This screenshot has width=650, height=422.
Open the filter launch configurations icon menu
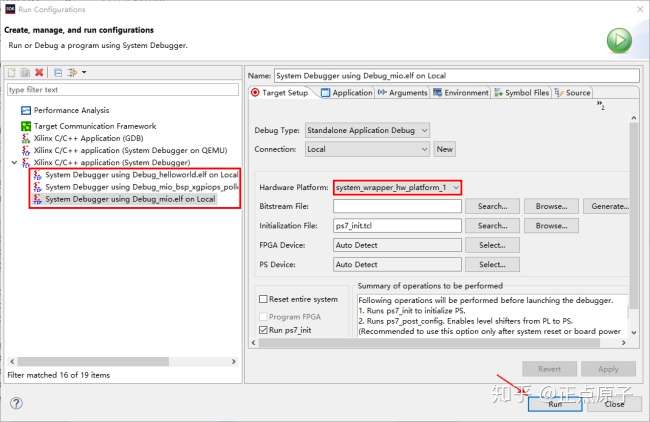(76, 73)
